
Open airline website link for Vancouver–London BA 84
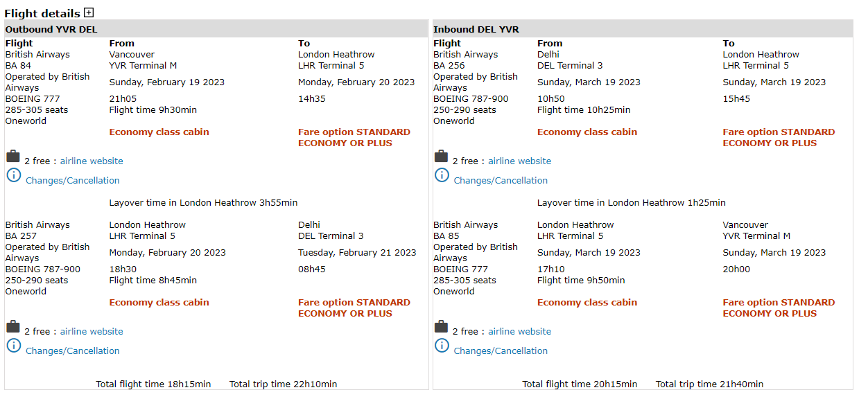pos(92,161)
